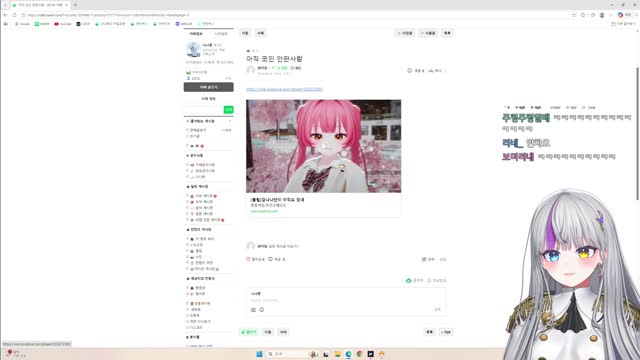Open the Windows Start menu
This screenshot has height=360, width=640.
(x=259, y=354)
